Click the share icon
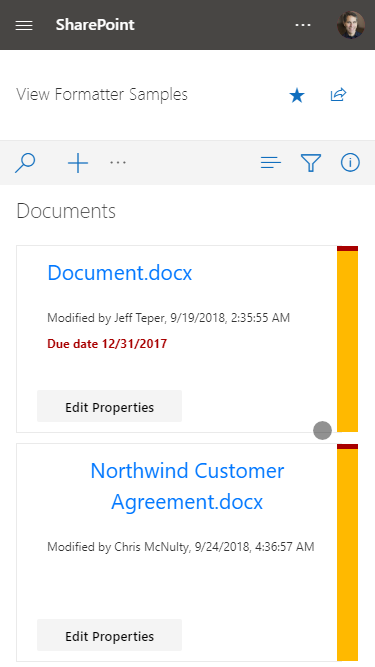 click(338, 94)
